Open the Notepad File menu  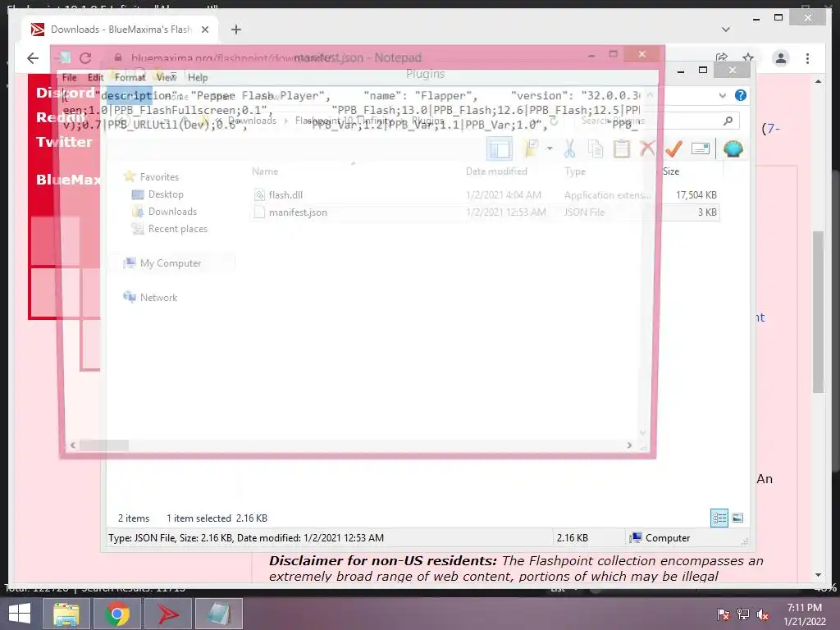pyautogui.click(x=69, y=77)
